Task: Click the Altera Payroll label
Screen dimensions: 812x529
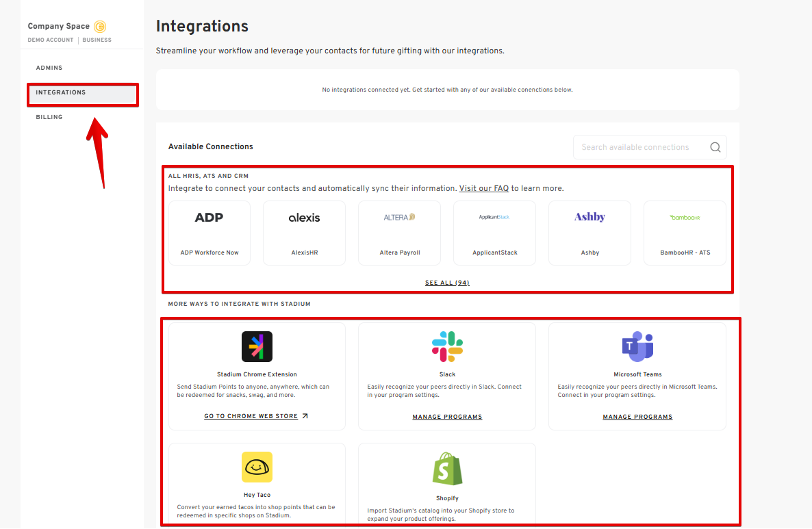Action: pos(400,253)
